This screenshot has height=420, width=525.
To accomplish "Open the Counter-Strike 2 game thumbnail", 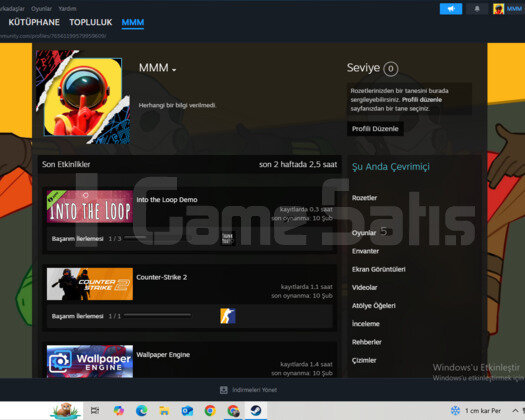I will (x=90, y=284).
